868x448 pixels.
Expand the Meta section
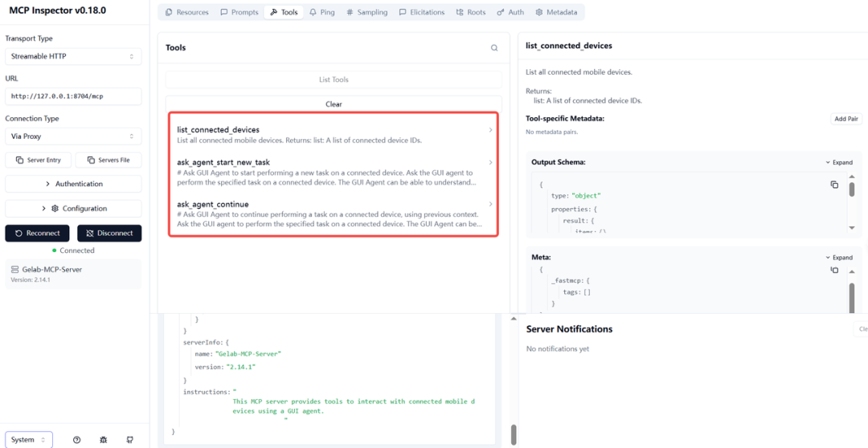coord(838,258)
